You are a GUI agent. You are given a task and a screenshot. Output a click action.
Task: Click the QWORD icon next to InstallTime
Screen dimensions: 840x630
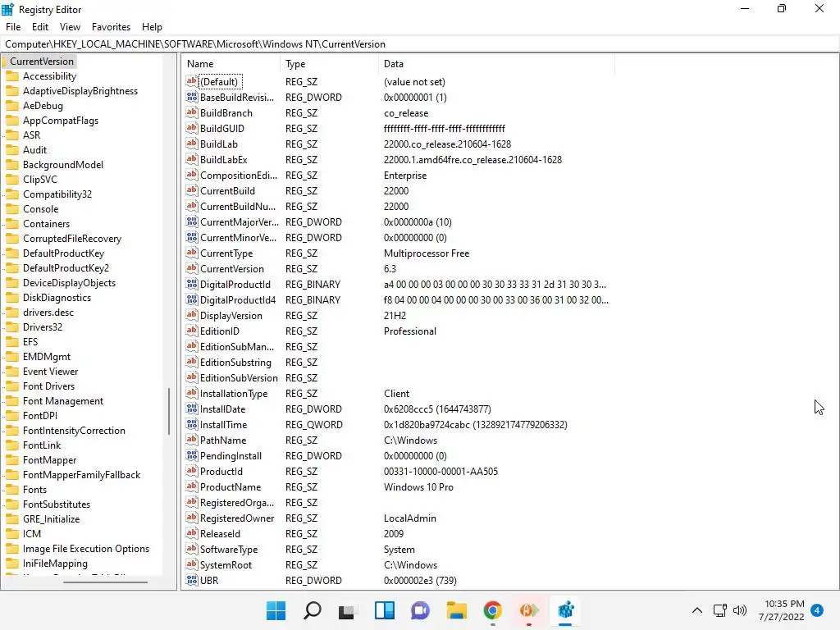(x=192, y=424)
